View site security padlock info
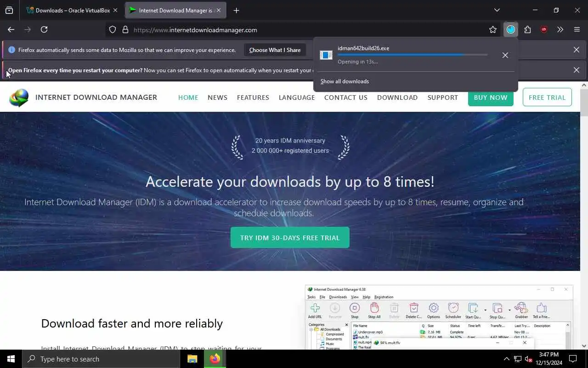 pos(125,30)
